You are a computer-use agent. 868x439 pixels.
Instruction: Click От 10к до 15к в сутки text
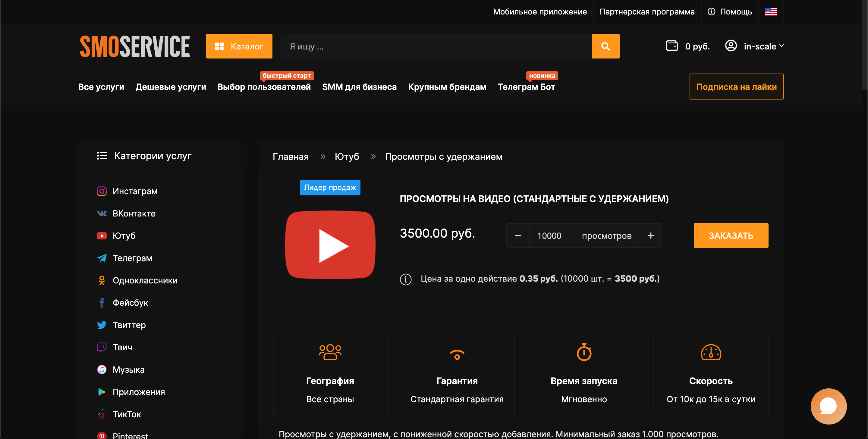tap(710, 399)
